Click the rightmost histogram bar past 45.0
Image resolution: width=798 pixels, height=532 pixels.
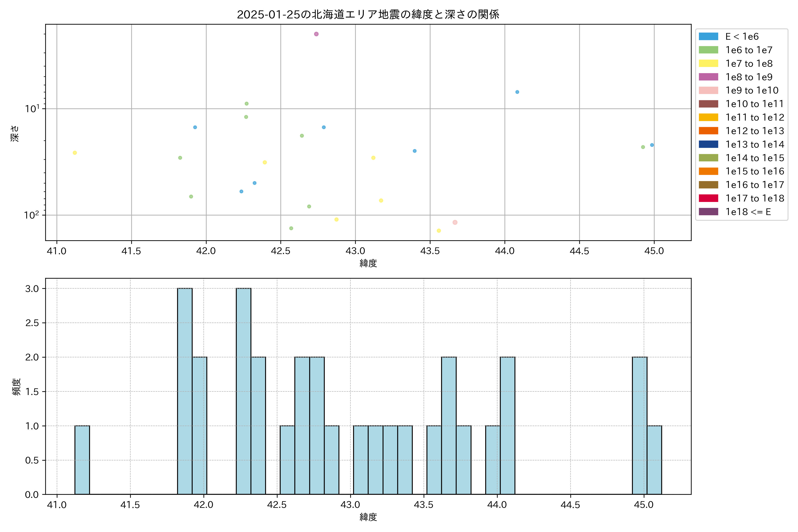tap(654, 460)
